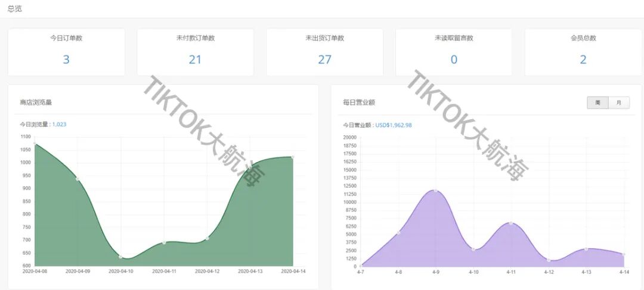
Task: Click the 12500 y-axis label on revenue chart
Action: pos(351,186)
